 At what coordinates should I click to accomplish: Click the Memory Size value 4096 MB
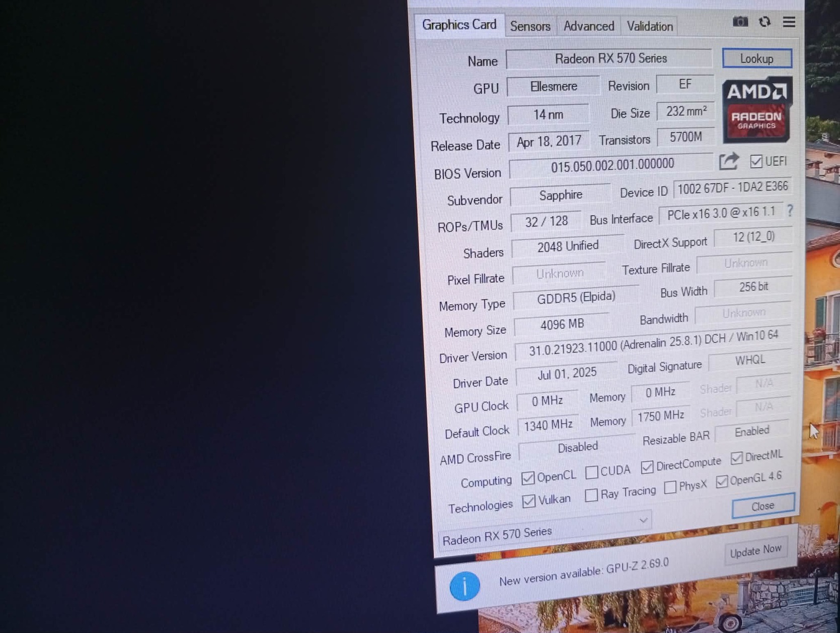pyautogui.click(x=562, y=324)
